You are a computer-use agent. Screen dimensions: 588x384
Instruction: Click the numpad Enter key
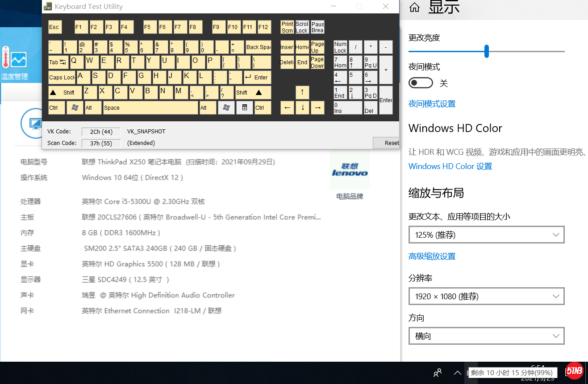(x=386, y=100)
